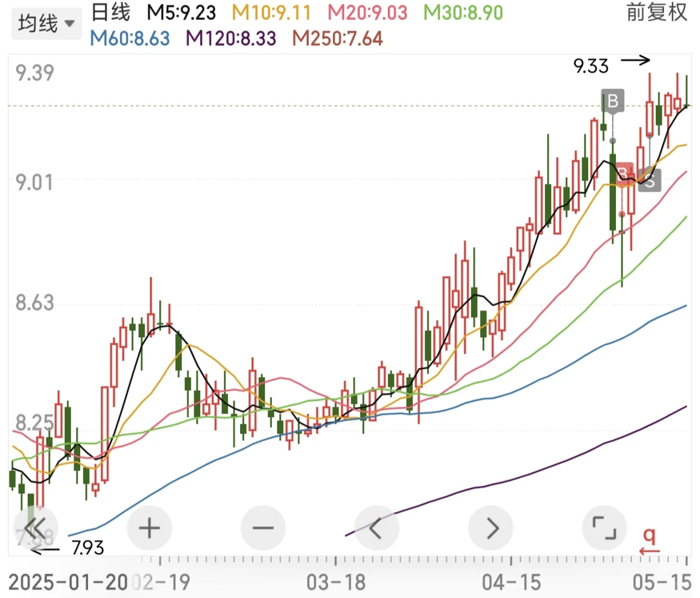The width and height of the screenshot is (700, 598).
Task: Select the 日线 period label
Action: point(111,12)
